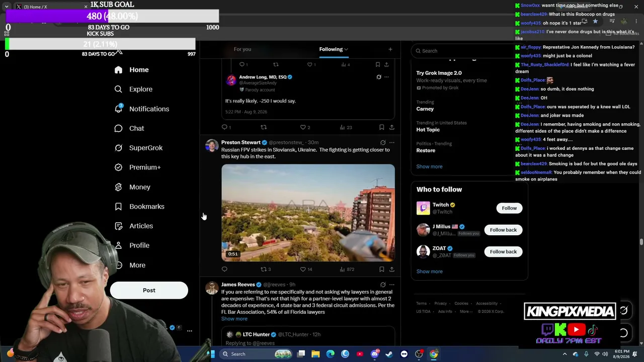The width and height of the screenshot is (644, 362).
Task: Play Preston Stewart's Sloviansk video
Action: coord(308,213)
